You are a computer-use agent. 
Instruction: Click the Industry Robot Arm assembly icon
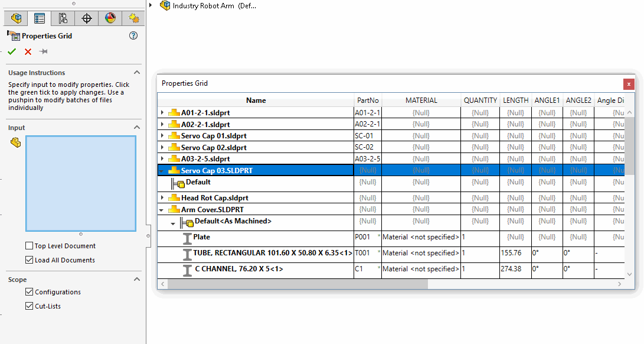(165, 5)
